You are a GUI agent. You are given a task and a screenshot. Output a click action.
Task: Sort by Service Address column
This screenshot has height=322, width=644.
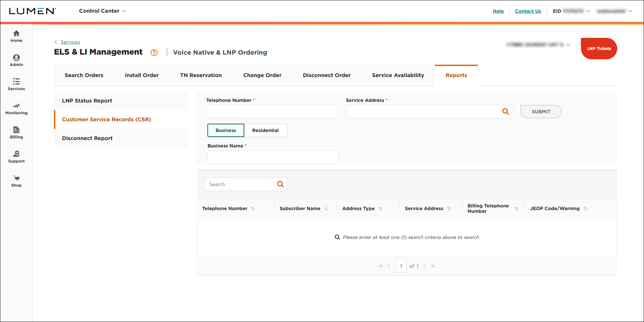point(449,208)
